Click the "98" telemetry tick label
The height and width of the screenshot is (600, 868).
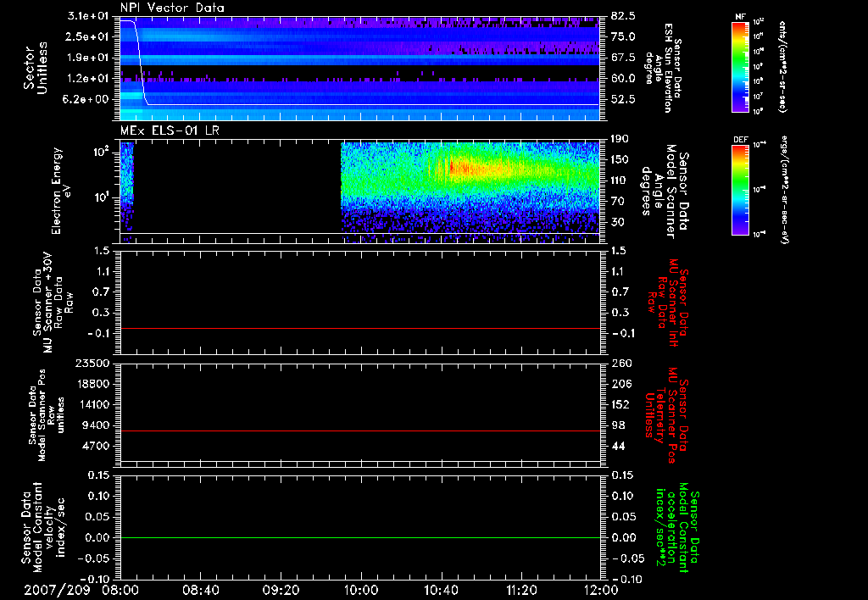tap(620, 425)
